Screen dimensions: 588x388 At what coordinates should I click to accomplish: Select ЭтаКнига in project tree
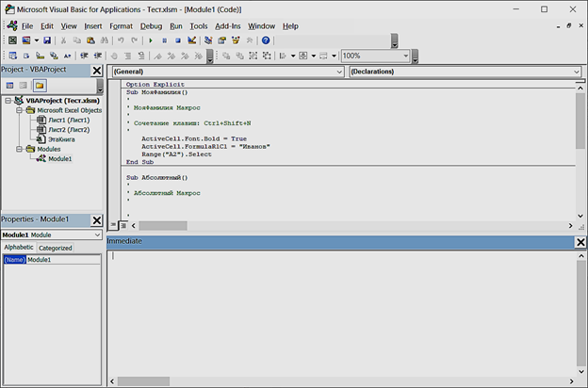(x=61, y=139)
